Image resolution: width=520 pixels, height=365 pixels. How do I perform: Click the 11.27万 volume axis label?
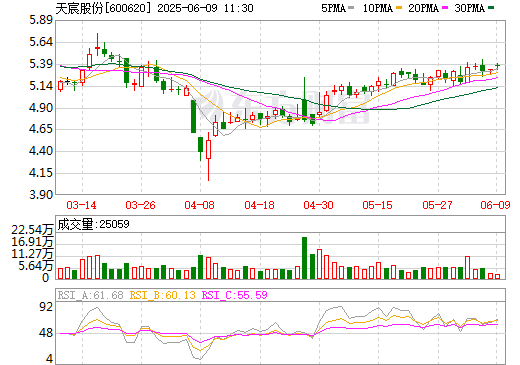[x=32, y=254]
